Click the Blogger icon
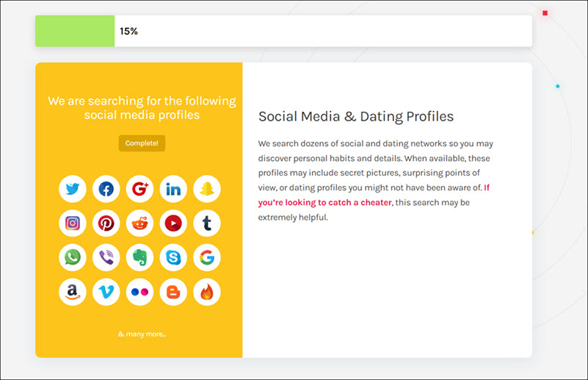Screen dimensions: 588x380 tap(173, 292)
